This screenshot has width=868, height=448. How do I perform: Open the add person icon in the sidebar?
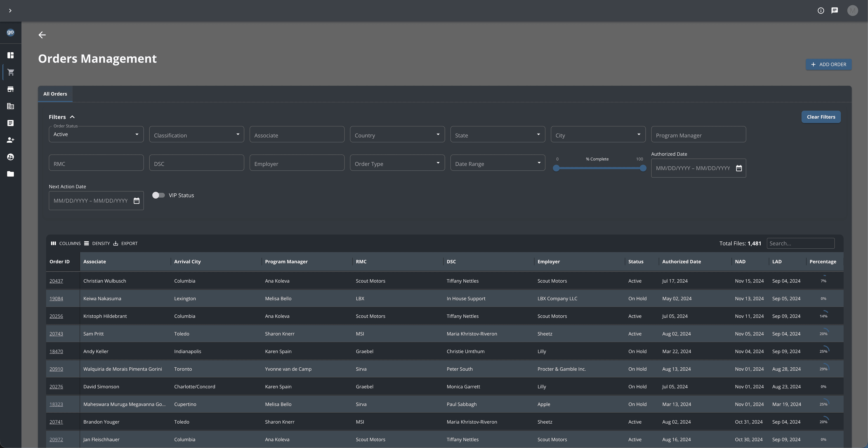pos(10,140)
